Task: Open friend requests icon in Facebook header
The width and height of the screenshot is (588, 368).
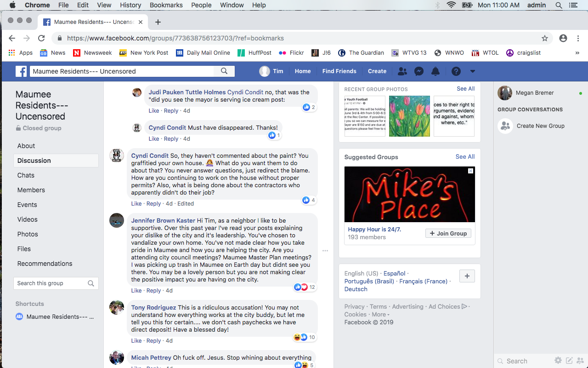Action: coord(402,71)
